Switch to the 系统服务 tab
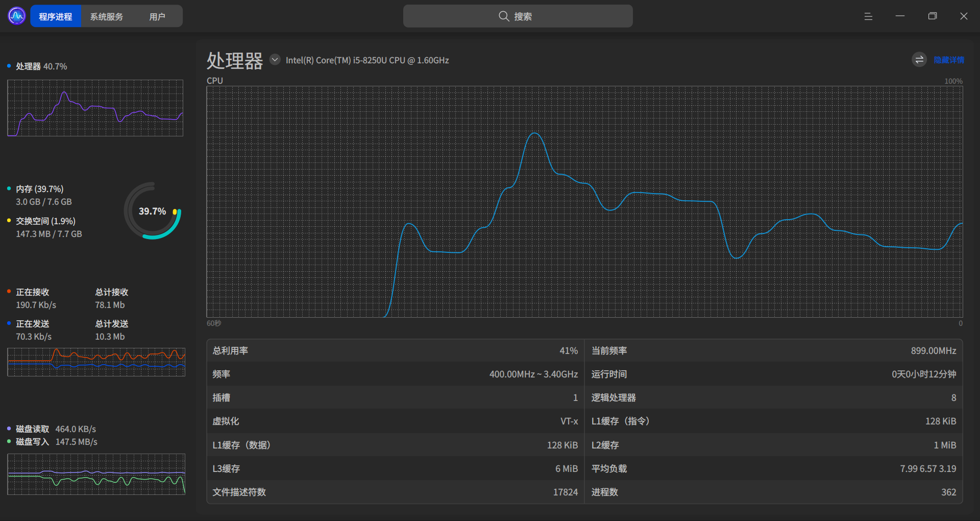The height and width of the screenshot is (521, 980). [107, 16]
